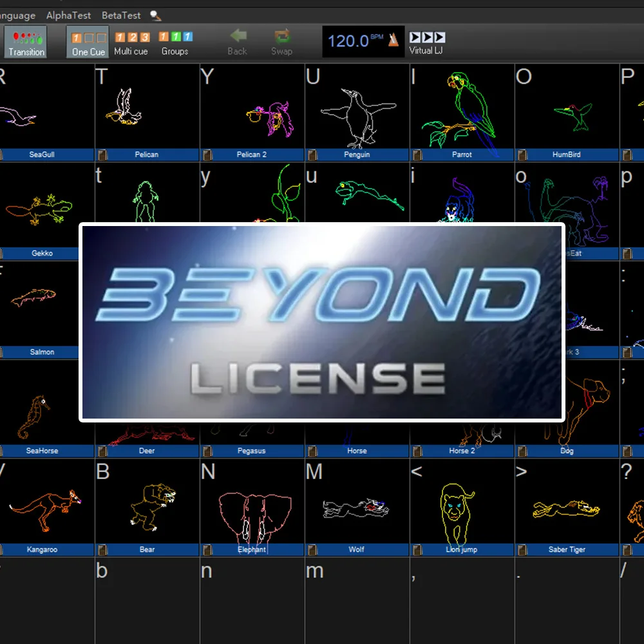The width and height of the screenshot is (644, 644).
Task: Click the Swap button
Action: pos(282,43)
